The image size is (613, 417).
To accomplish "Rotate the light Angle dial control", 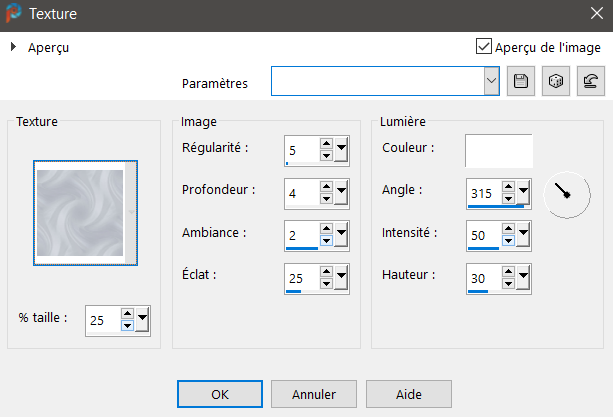I will 566,194.
